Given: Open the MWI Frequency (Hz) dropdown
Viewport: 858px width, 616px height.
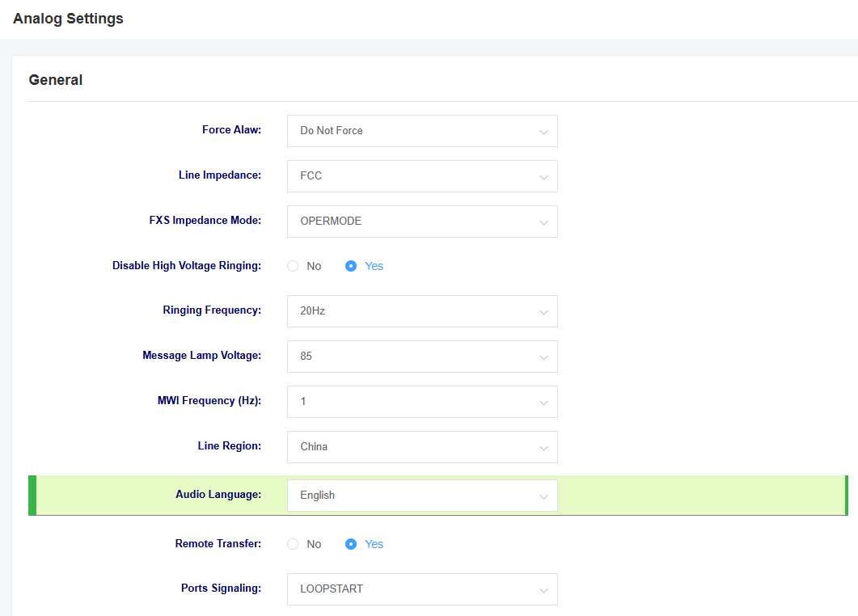Looking at the screenshot, I should click(x=422, y=402).
